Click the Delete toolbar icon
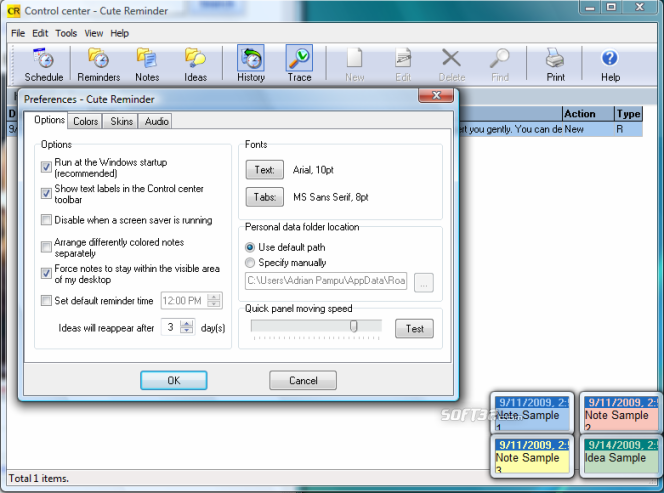Image resolution: width=664 pixels, height=493 pixels. [451, 64]
